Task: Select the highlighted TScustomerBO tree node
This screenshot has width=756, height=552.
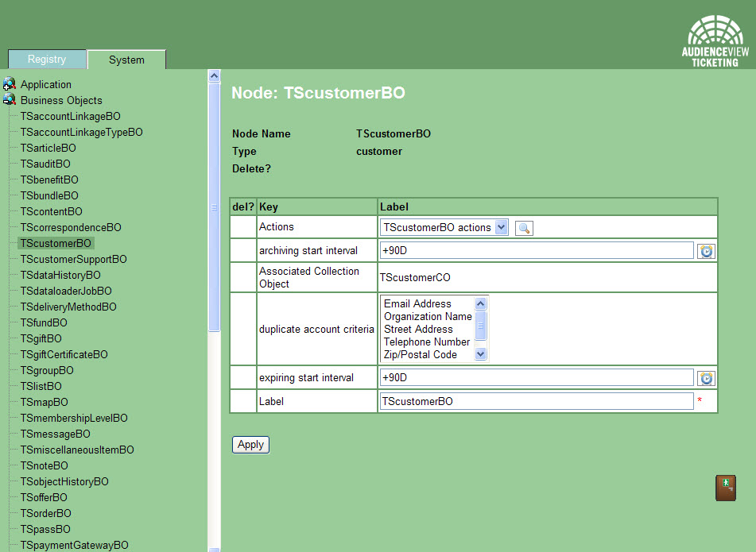Action: pos(56,243)
